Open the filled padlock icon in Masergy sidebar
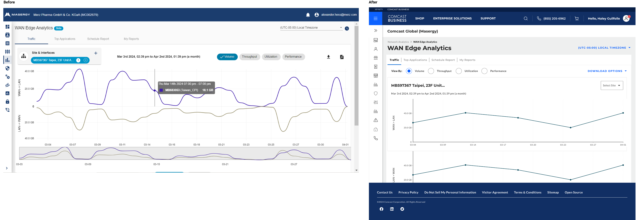 coord(7,102)
